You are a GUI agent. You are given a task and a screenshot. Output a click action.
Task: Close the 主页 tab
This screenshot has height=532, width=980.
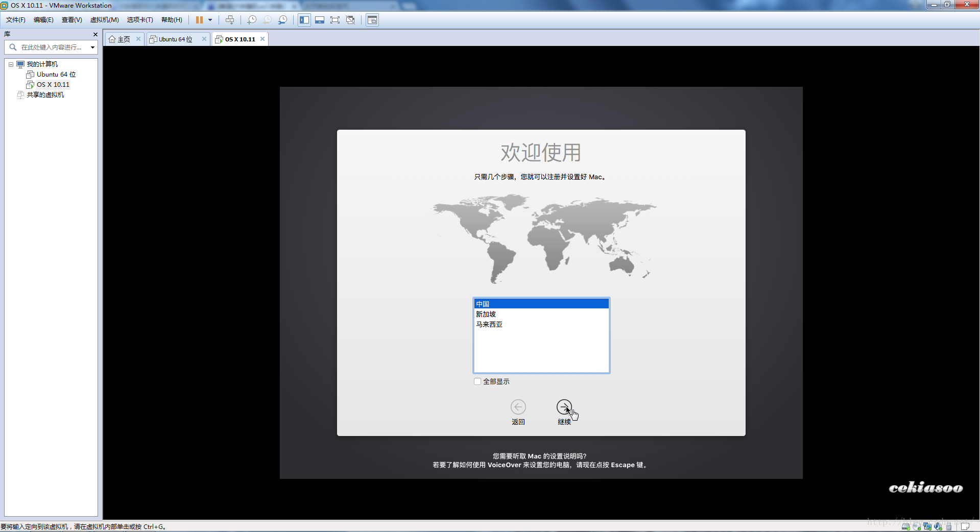click(x=138, y=39)
